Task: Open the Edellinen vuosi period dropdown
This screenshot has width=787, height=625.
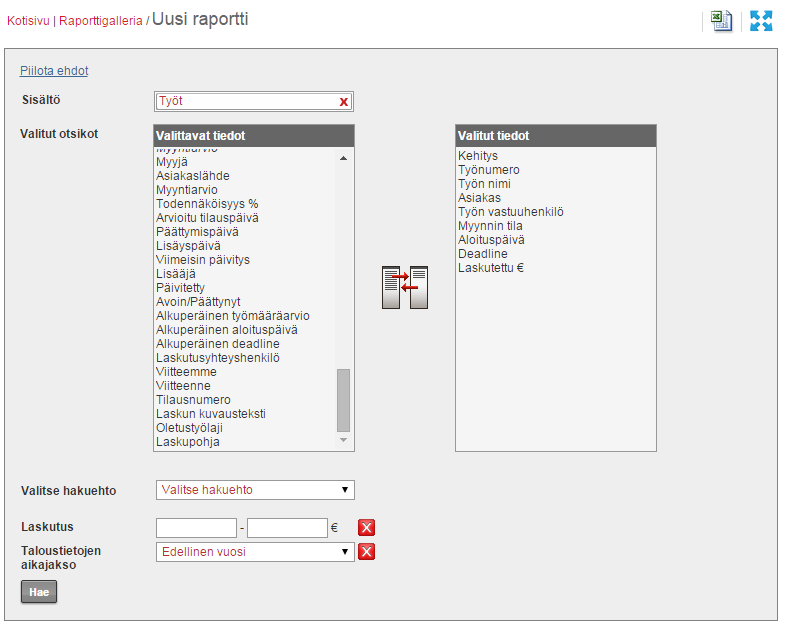Action: 255,552
